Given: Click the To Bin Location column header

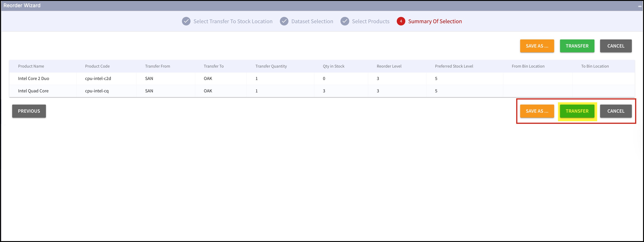Looking at the screenshot, I should [595, 66].
